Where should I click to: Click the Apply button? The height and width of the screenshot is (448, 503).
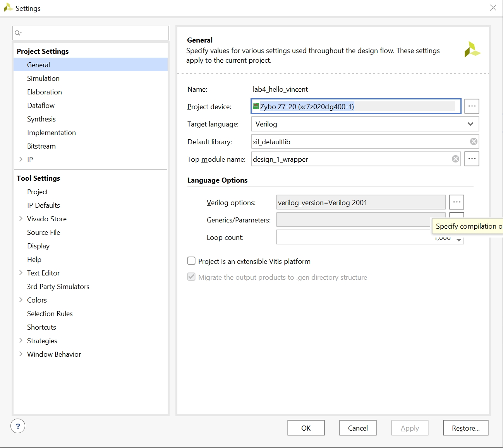click(x=410, y=427)
